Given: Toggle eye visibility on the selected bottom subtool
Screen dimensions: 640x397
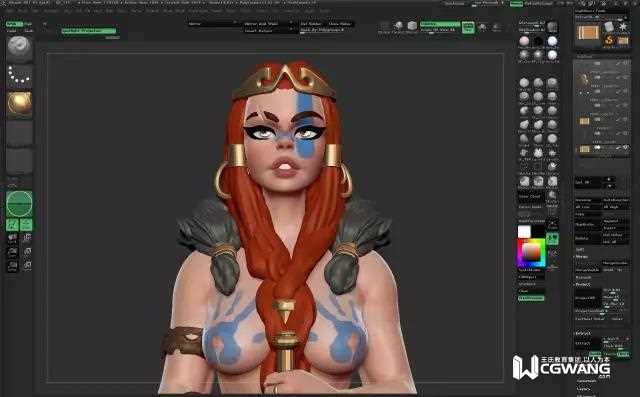Looking at the screenshot, I should point(625,147).
